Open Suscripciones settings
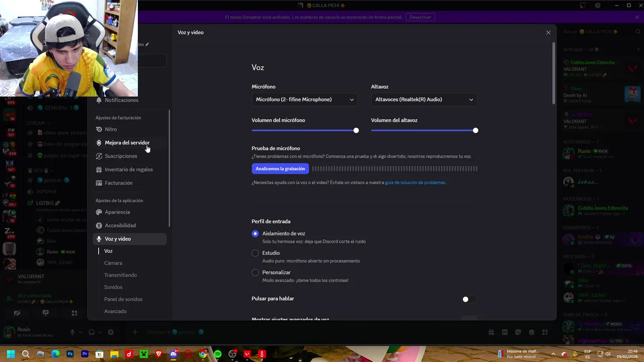This screenshot has height=362, width=644. click(130, 156)
